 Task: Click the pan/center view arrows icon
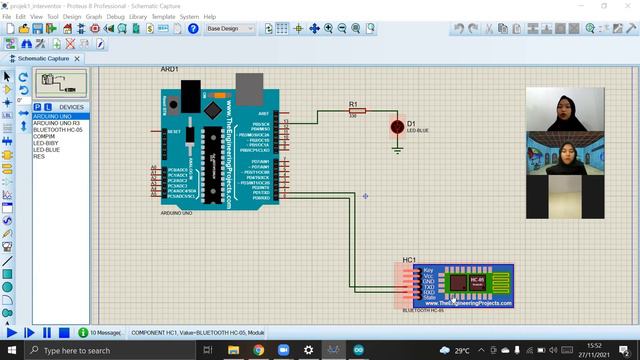click(x=314, y=29)
